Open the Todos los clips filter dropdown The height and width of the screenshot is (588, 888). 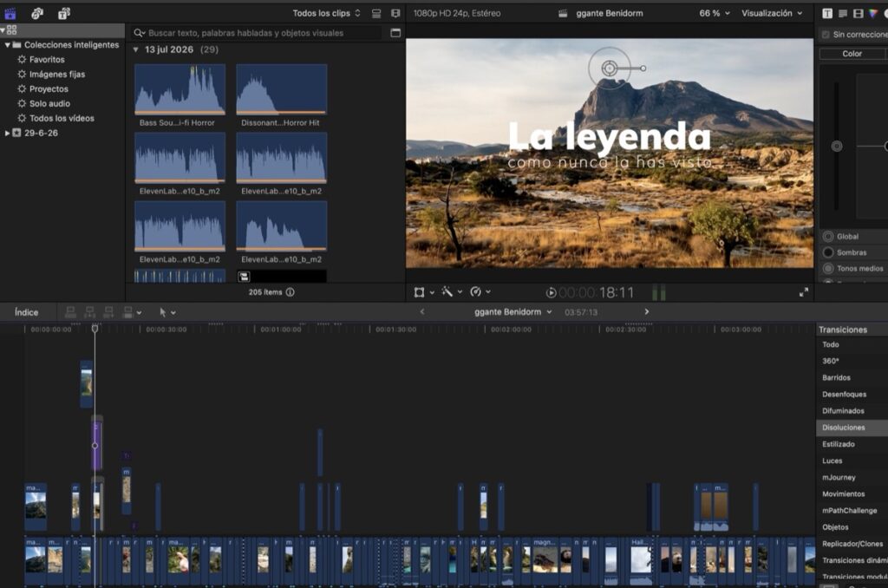327,13
